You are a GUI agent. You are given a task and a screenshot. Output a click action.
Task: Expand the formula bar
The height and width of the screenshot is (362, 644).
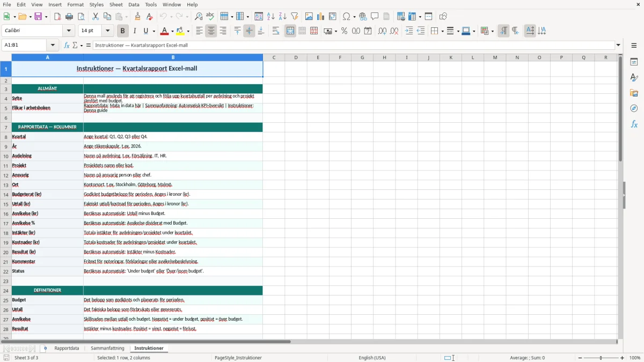(618, 45)
